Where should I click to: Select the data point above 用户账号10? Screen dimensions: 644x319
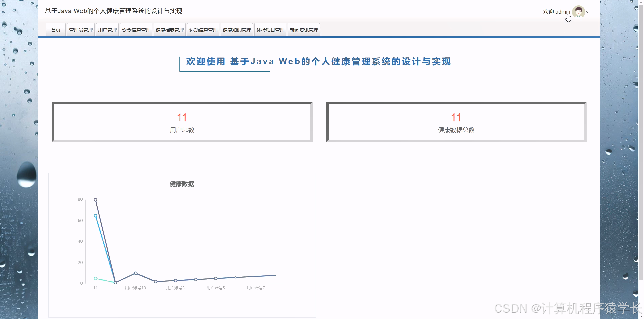135,273
